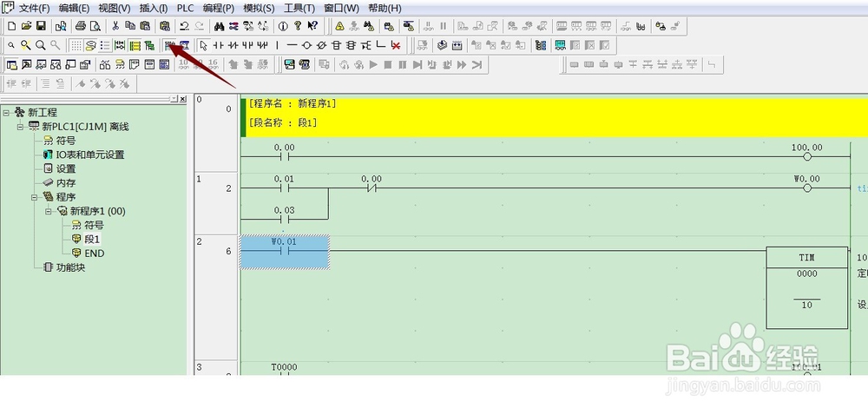Collapse the 新PLC1[CJ1M] tree node
Viewport: 868px width, 415px height.
click(x=20, y=127)
